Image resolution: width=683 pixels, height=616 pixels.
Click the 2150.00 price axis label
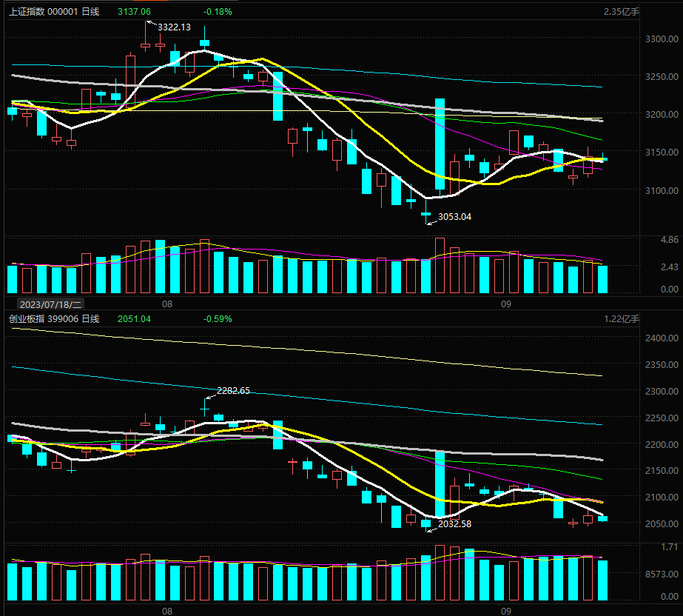[662, 470]
